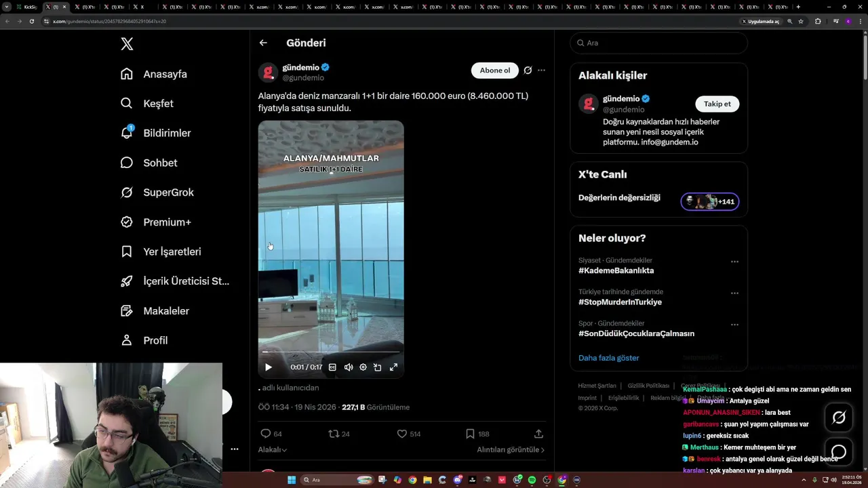Open Sohbet in the sidebar
868x488 pixels.
point(149,163)
